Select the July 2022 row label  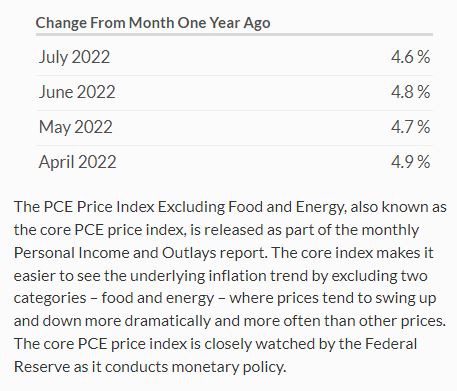tap(74, 57)
